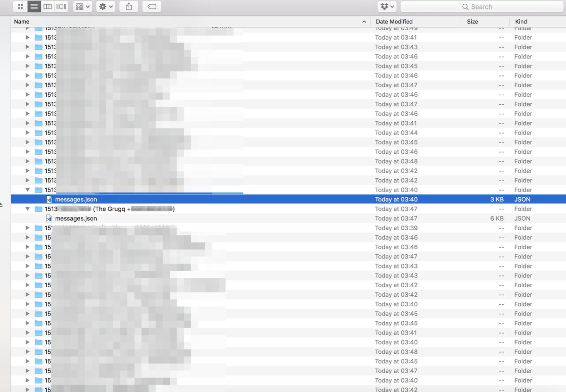This screenshot has height=392, width=566.
Task: Click the Share toolbar icon
Action: pos(129,7)
